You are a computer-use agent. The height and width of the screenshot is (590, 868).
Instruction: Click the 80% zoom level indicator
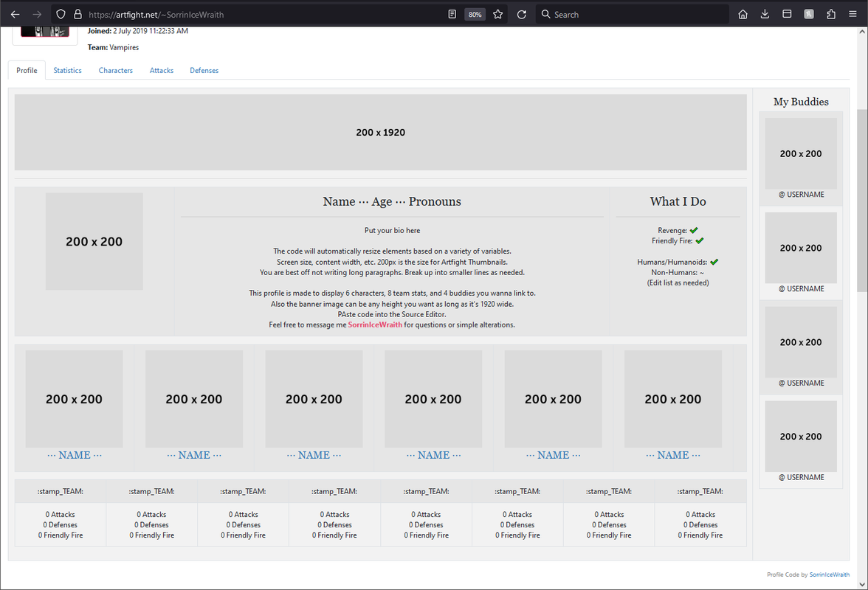[475, 14]
